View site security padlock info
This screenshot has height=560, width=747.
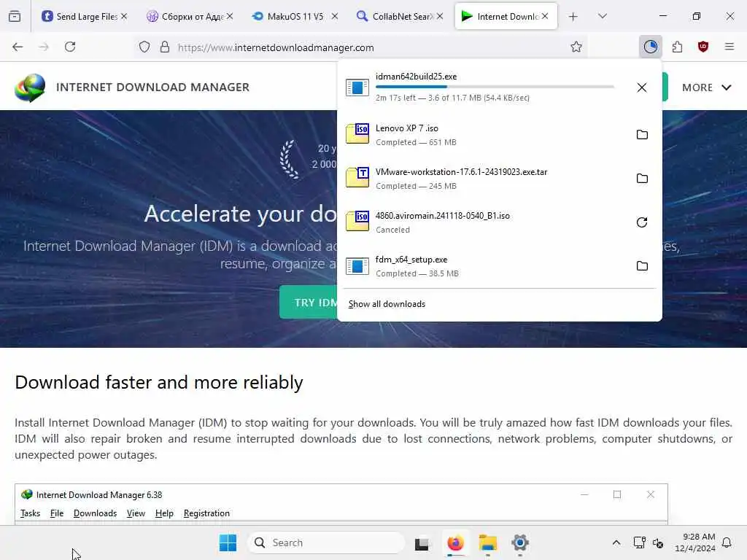point(165,47)
